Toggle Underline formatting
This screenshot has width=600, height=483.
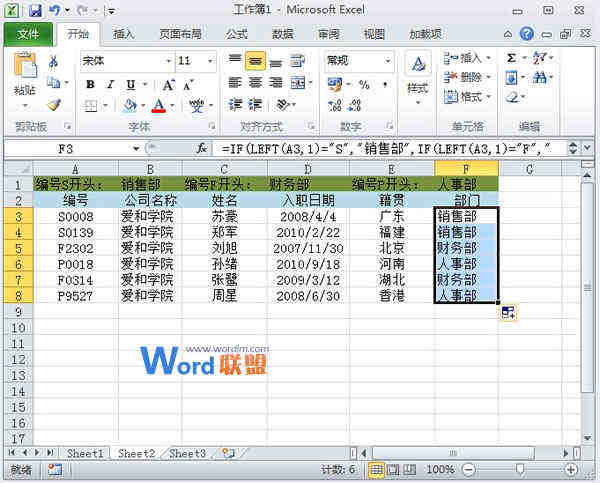(131, 84)
